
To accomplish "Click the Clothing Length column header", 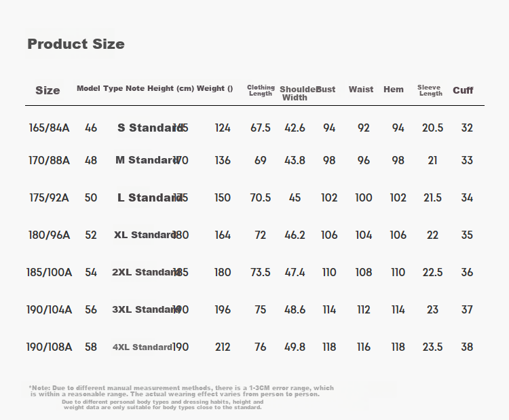I will [261, 90].
